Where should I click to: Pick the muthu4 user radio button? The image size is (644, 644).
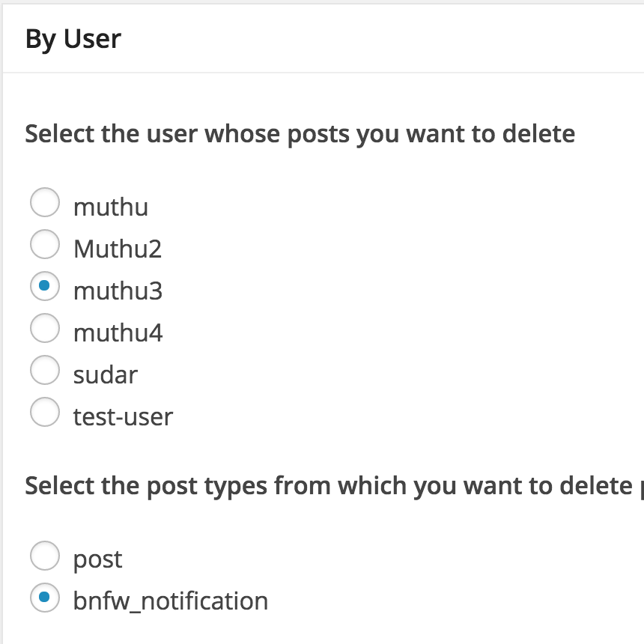[x=44, y=328]
